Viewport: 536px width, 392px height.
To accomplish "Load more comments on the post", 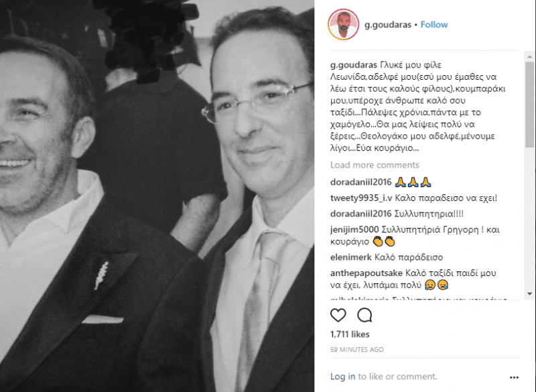I will (375, 165).
